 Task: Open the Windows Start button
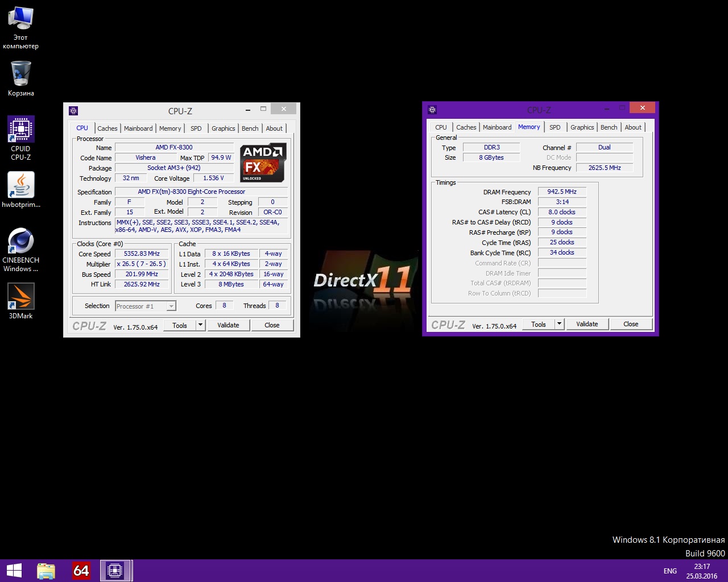14,571
